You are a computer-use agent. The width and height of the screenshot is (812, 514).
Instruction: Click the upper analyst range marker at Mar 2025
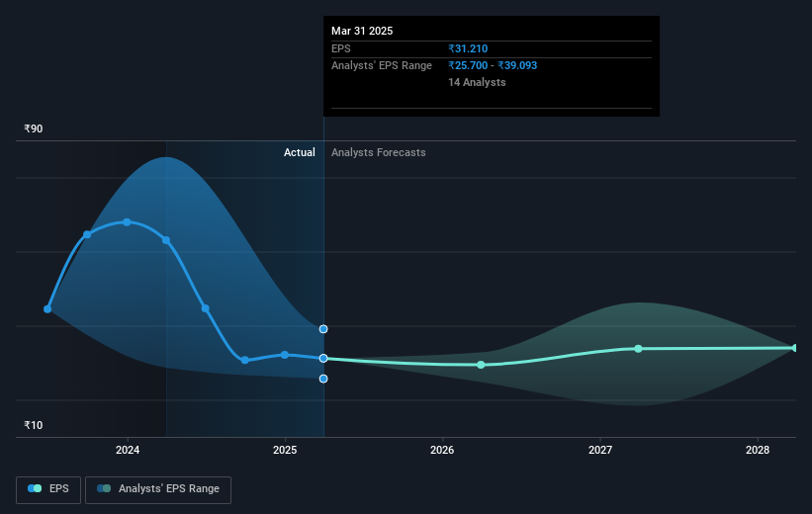tap(323, 329)
